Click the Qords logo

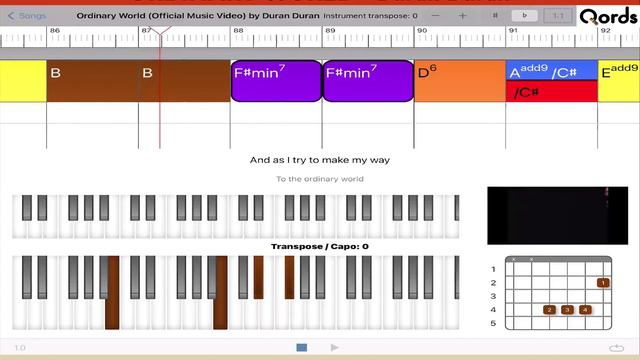(608, 16)
